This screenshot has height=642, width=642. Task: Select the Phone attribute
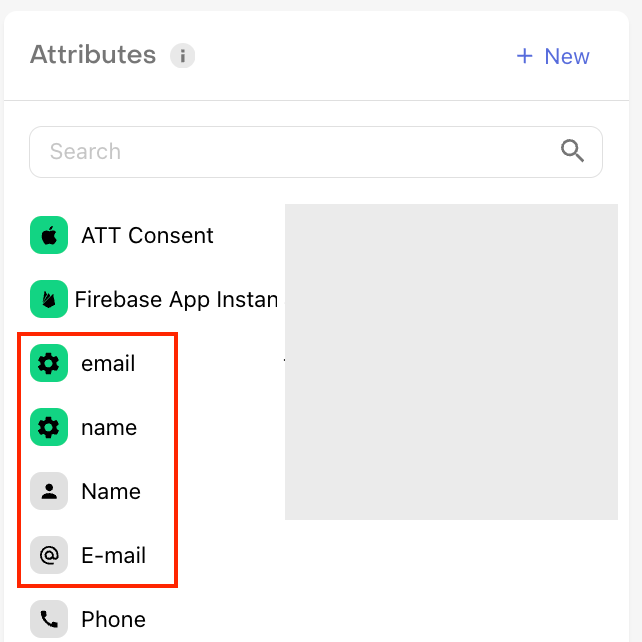coord(113,619)
